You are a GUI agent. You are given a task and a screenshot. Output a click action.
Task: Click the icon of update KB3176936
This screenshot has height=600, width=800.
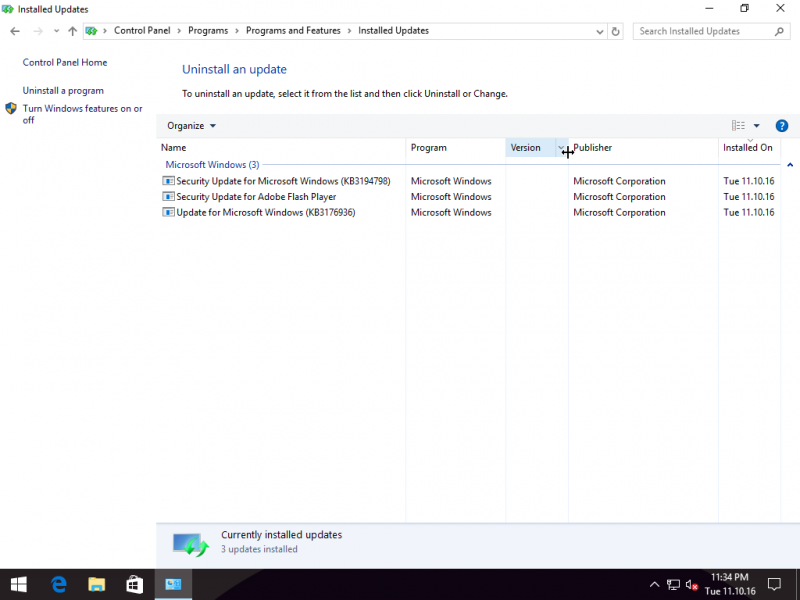tap(168, 212)
